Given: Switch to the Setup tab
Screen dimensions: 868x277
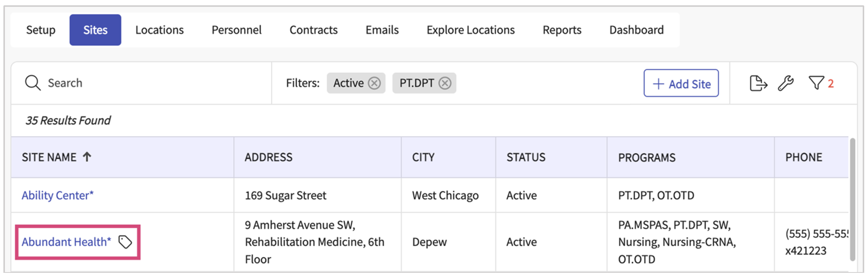Looking at the screenshot, I should (40, 30).
